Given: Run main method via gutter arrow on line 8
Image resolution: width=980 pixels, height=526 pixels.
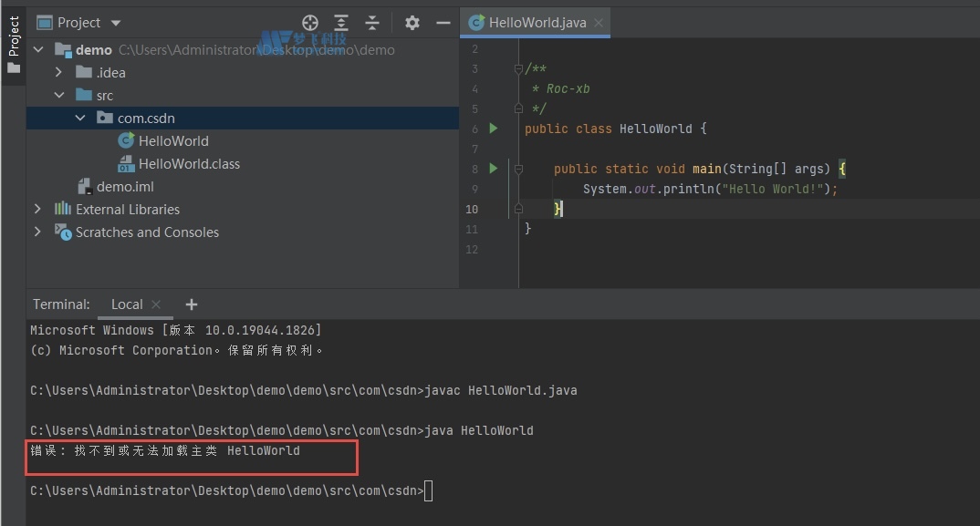Looking at the screenshot, I should coord(494,169).
